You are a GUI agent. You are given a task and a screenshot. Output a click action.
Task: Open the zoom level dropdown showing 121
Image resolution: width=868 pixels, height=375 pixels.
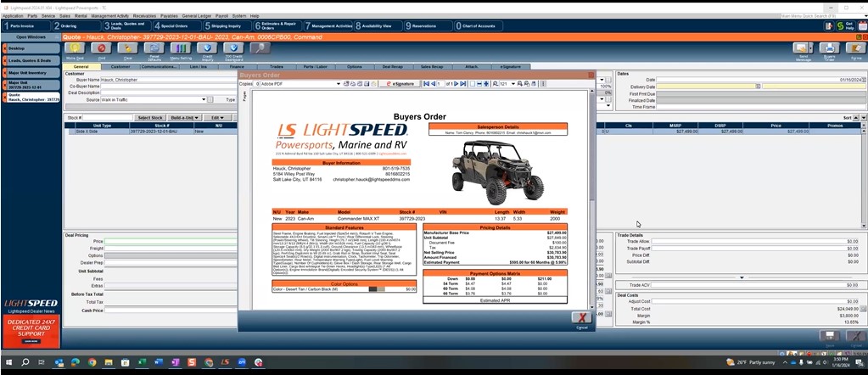(x=513, y=84)
